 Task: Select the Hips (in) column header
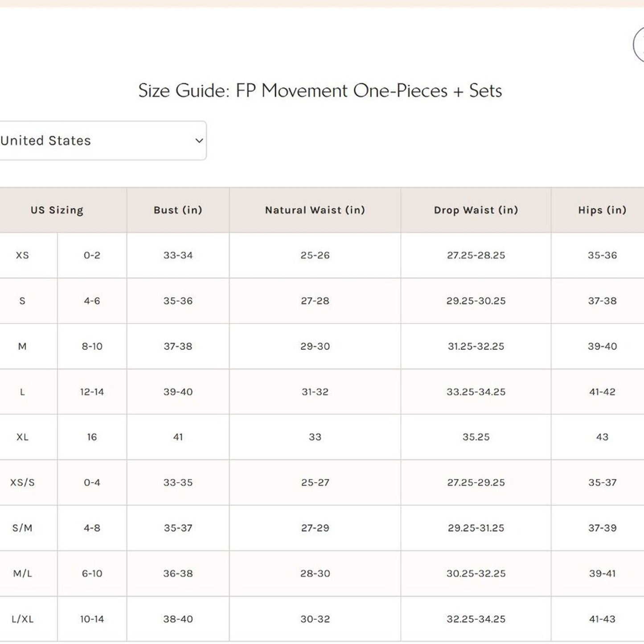tap(602, 210)
